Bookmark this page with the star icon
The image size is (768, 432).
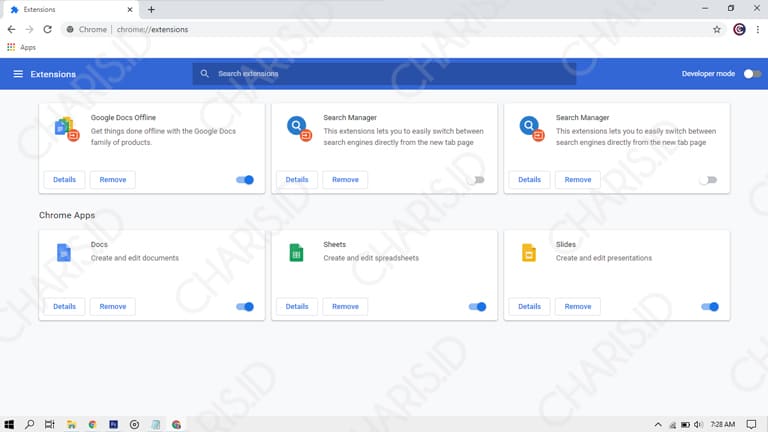[x=717, y=29]
